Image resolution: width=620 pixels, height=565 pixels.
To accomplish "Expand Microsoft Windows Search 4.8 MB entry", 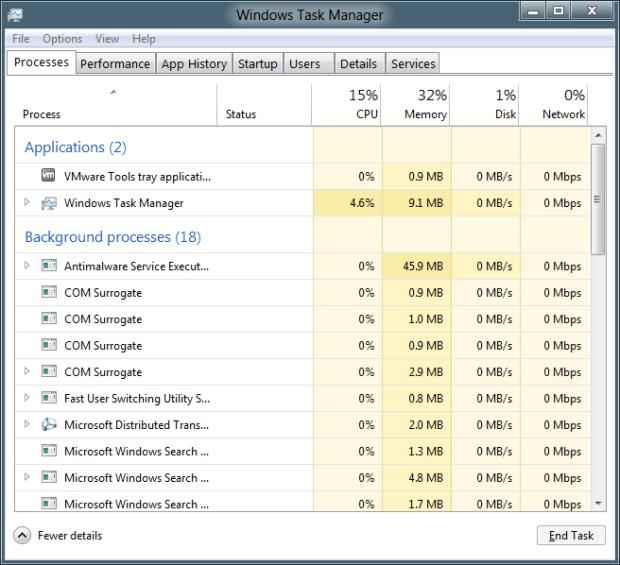I will (27, 477).
